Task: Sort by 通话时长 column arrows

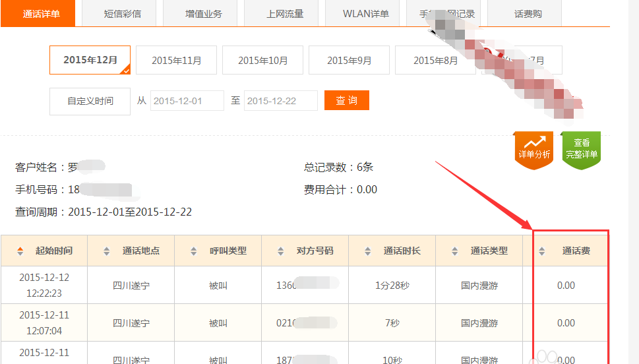Action: (368, 251)
